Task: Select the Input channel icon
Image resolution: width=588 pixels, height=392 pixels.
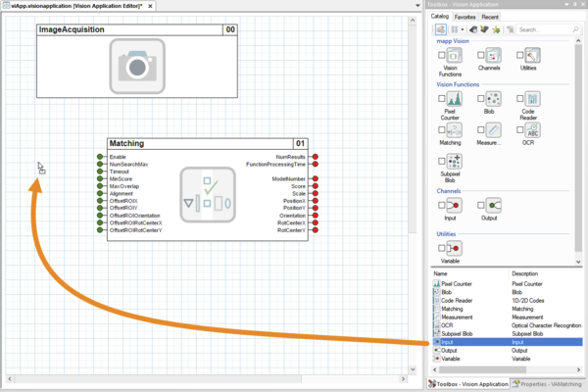Action: 454,206
